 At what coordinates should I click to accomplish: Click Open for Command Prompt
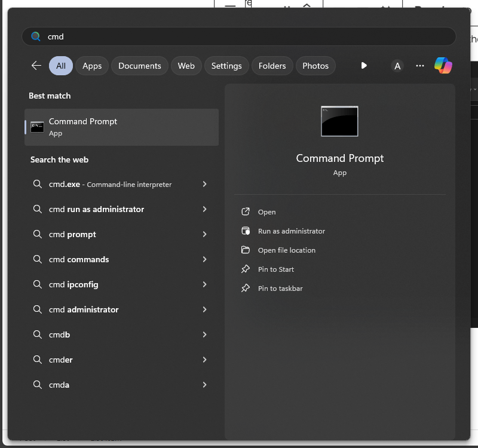click(266, 212)
